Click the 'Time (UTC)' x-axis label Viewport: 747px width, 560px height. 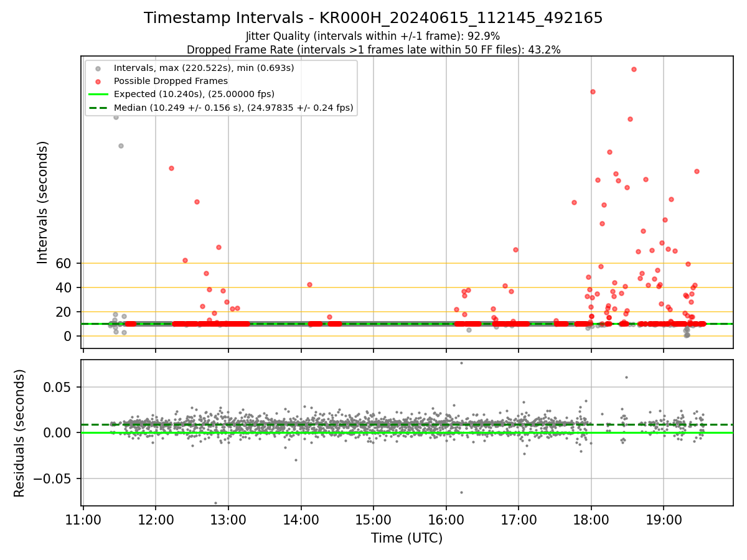click(x=407, y=538)
